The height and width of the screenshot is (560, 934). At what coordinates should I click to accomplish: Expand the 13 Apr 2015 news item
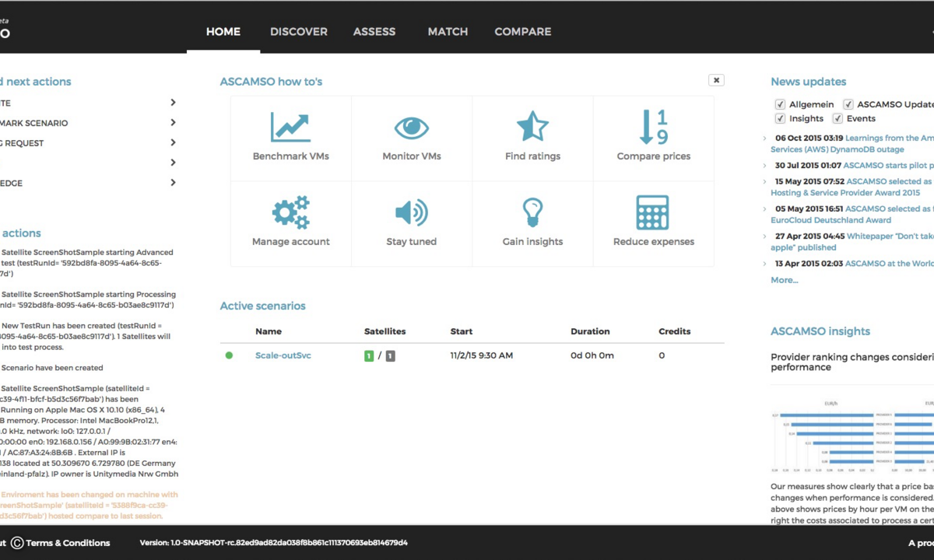[765, 264]
